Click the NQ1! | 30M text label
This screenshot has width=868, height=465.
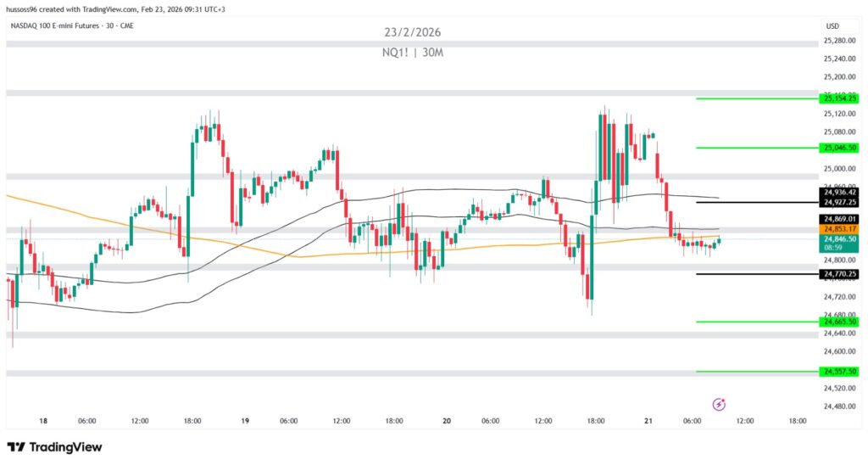tap(412, 53)
